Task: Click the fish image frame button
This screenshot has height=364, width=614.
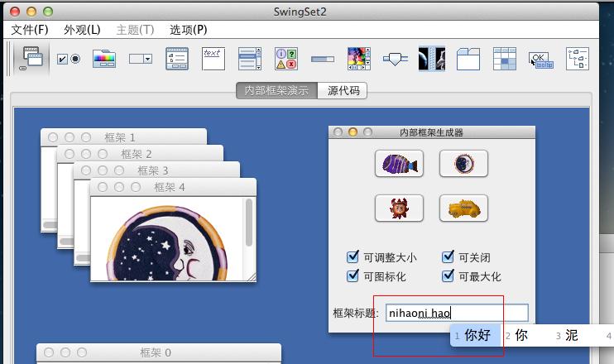Action: tap(399, 164)
